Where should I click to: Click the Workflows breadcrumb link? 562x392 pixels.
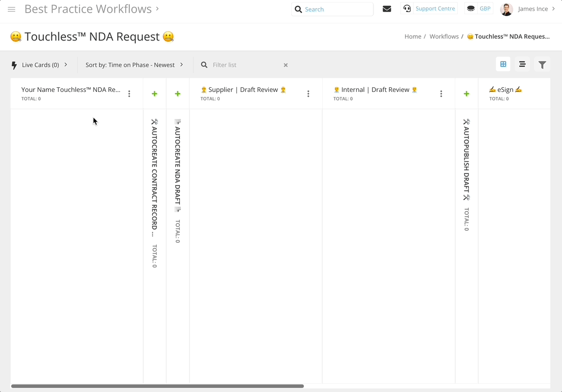pos(444,36)
